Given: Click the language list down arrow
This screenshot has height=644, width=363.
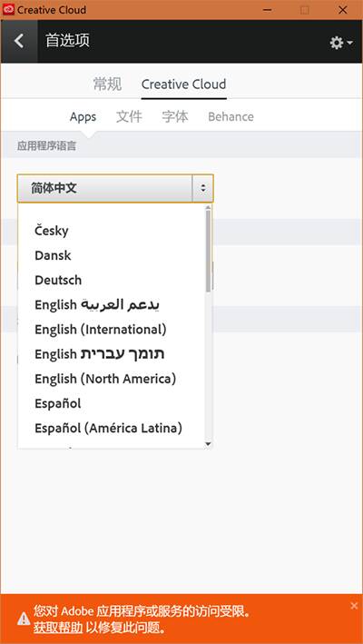Looking at the screenshot, I should click(208, 443).
